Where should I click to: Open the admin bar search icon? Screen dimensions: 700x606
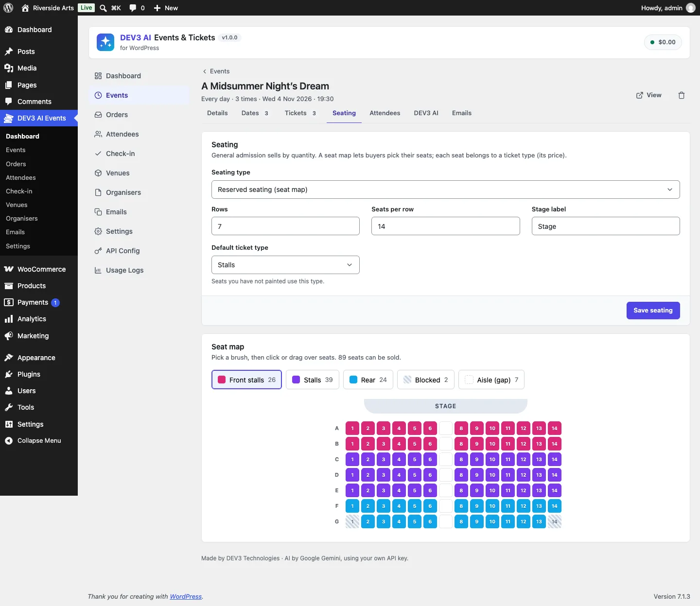pos(103,8)
